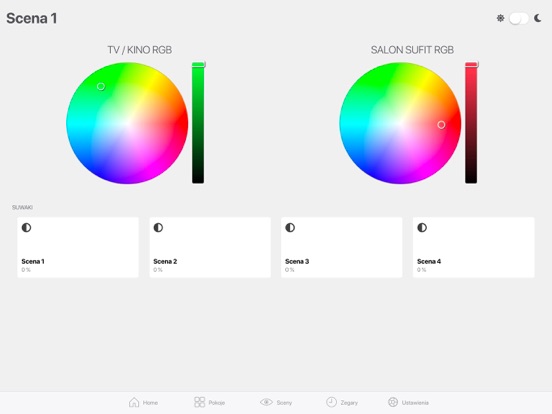The width and height of the screenshot is (552, 414).
Task: Switch to the Pokoje tab
Action: click(209, 402)
